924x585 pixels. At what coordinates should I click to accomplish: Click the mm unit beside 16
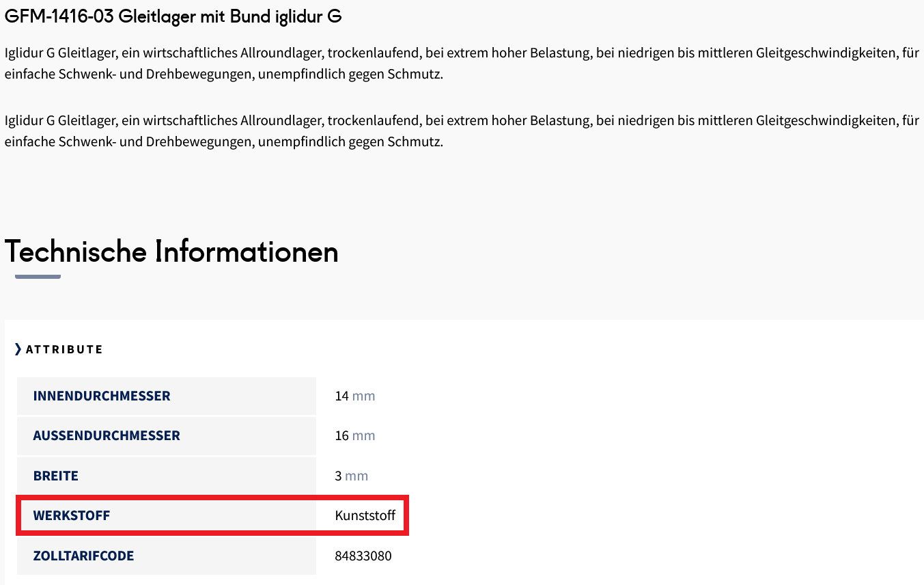tap(363, 435)
